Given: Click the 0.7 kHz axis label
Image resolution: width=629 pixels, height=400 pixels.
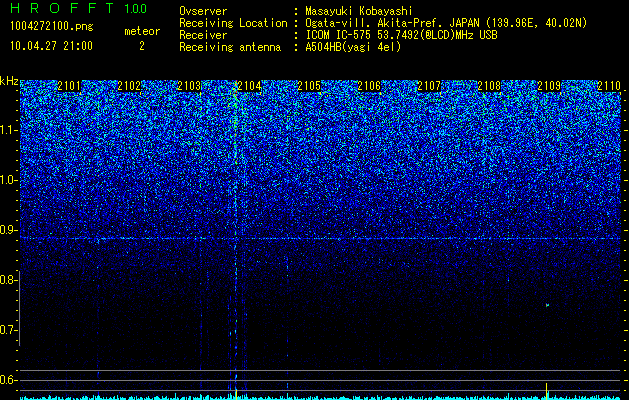Looking at the screenshot, I should pyautogui.click(x=8, y=330).
